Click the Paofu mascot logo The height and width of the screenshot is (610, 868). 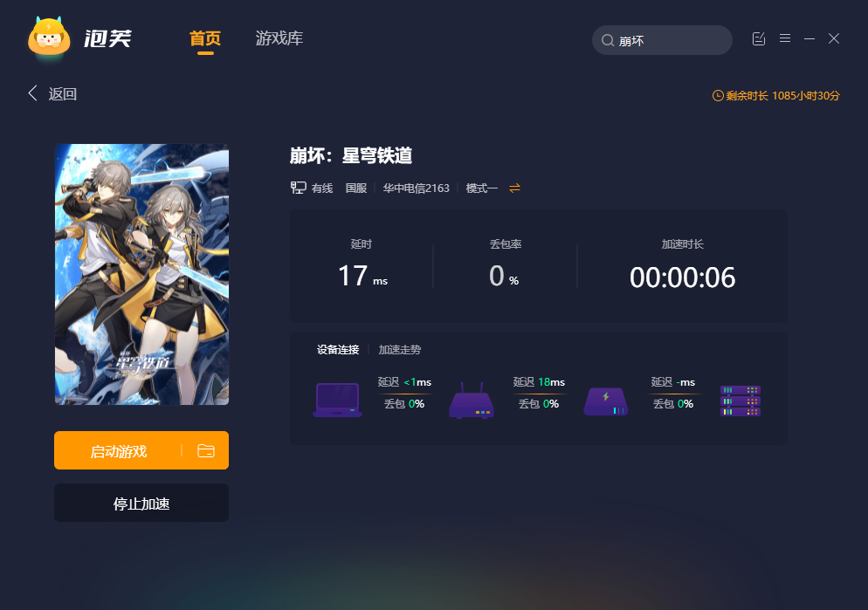click(49, 37)
